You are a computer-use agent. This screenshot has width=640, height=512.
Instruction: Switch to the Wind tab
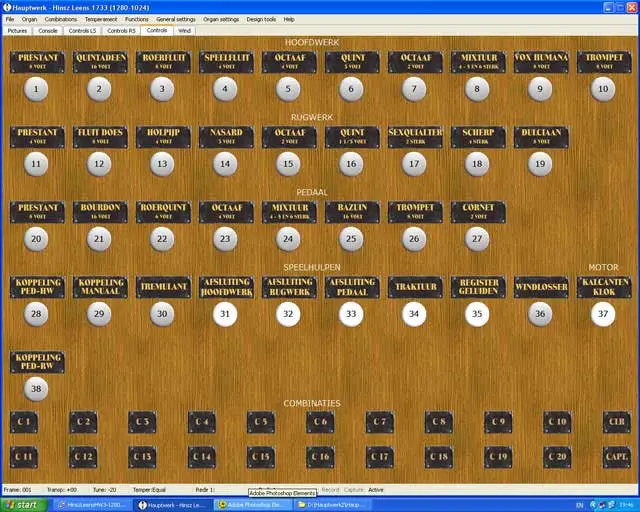pos(184,30)
